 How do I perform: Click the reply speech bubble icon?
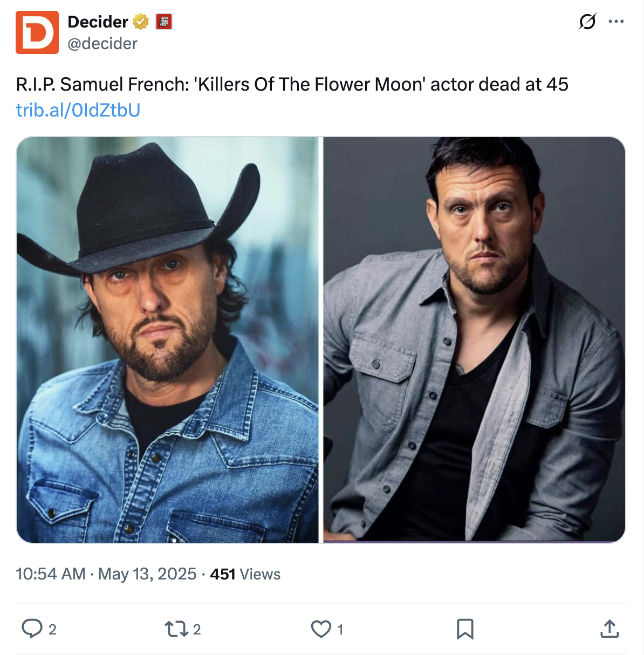[x=32, y=629]
